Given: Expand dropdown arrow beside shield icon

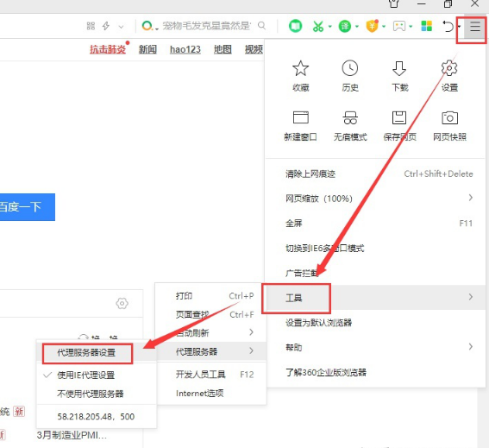Looking at the screenshot, I should pos(384,27).
